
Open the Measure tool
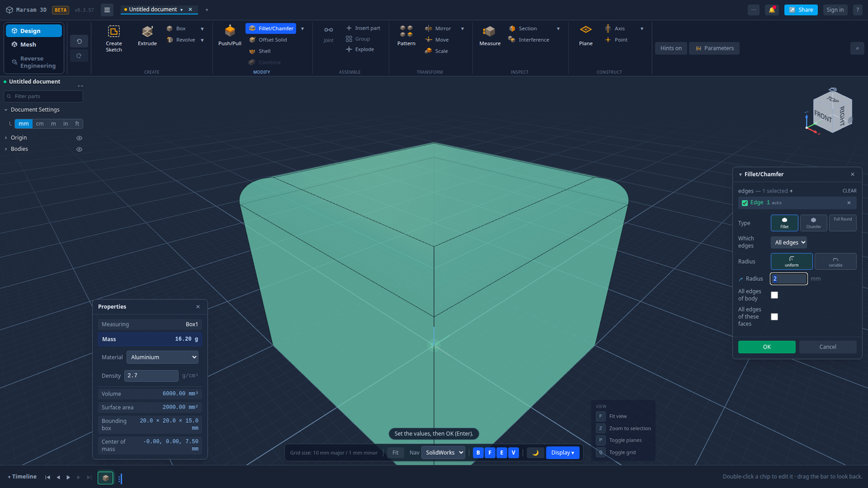tap(489, 36)
